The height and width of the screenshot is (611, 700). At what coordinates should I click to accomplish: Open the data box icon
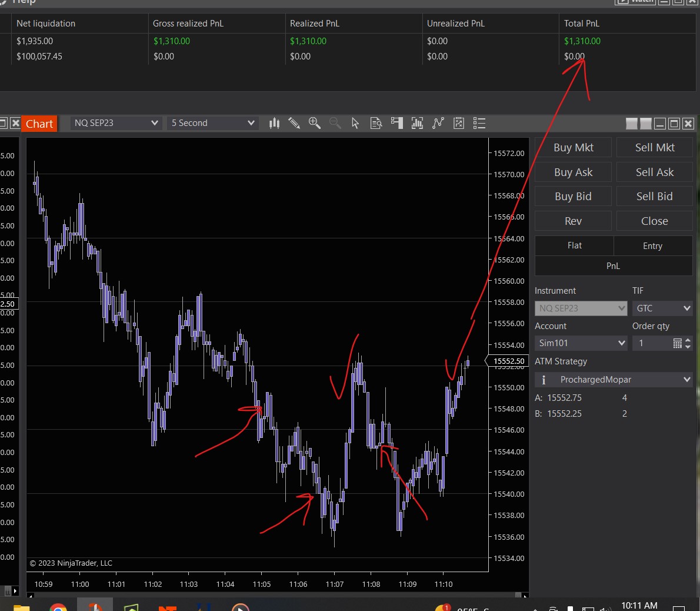[376, 123]
